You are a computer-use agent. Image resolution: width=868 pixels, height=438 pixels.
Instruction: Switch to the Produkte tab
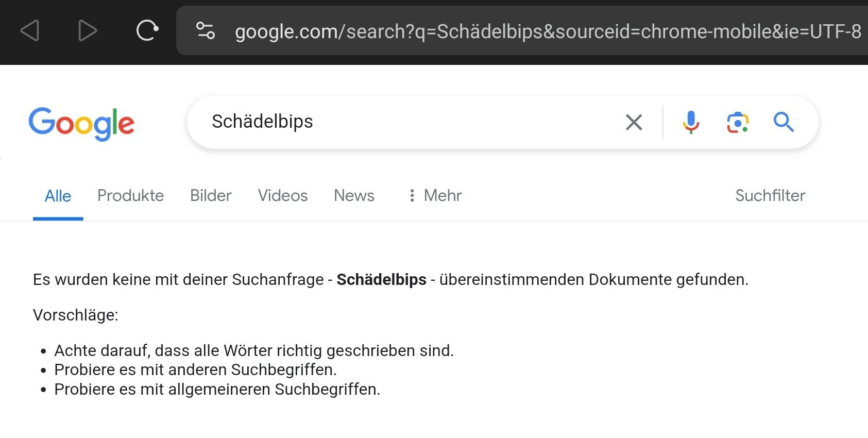click(130, 195)
